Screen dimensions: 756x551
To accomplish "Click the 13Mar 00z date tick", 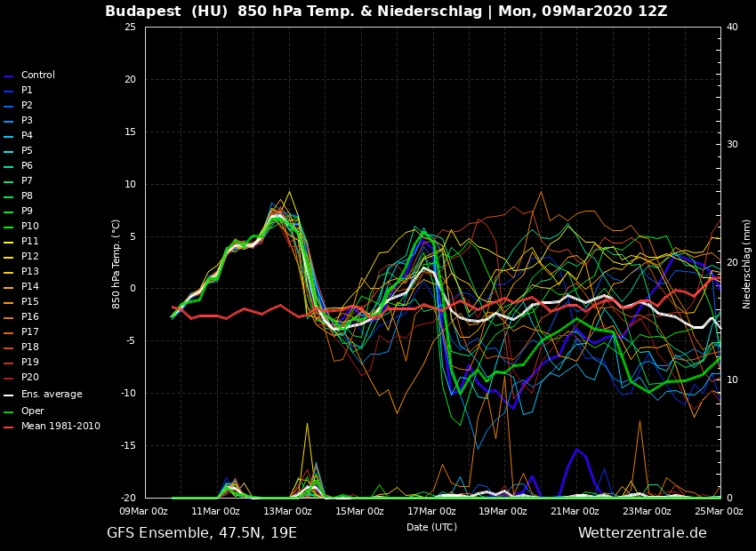I will click(x=287, y=511).
